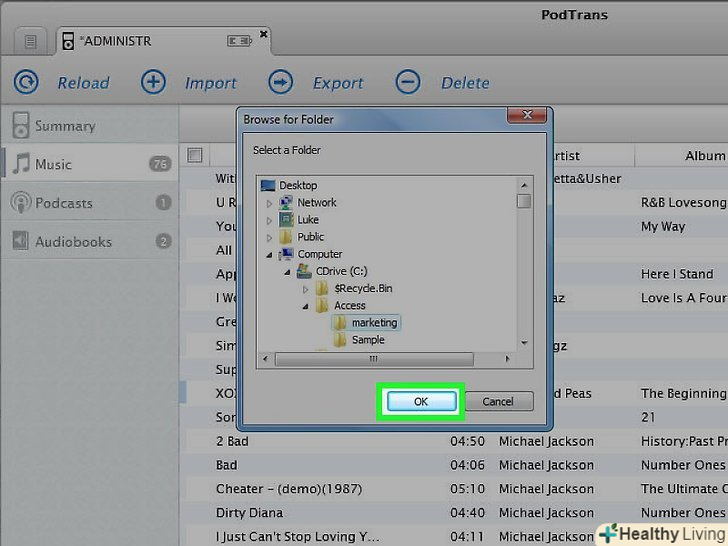
Task: Collapse the Access tree node arrow
Action: [x=306, y=306]
